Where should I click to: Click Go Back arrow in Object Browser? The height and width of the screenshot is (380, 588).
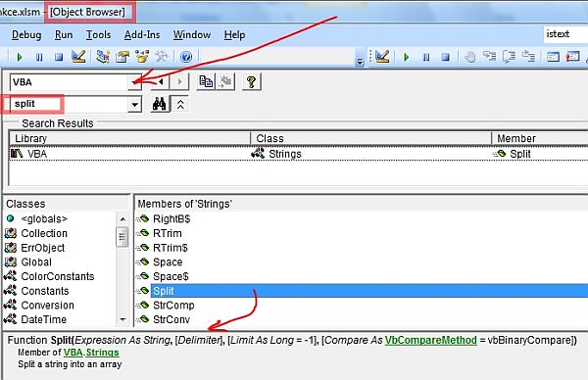(x=161, y=81)
